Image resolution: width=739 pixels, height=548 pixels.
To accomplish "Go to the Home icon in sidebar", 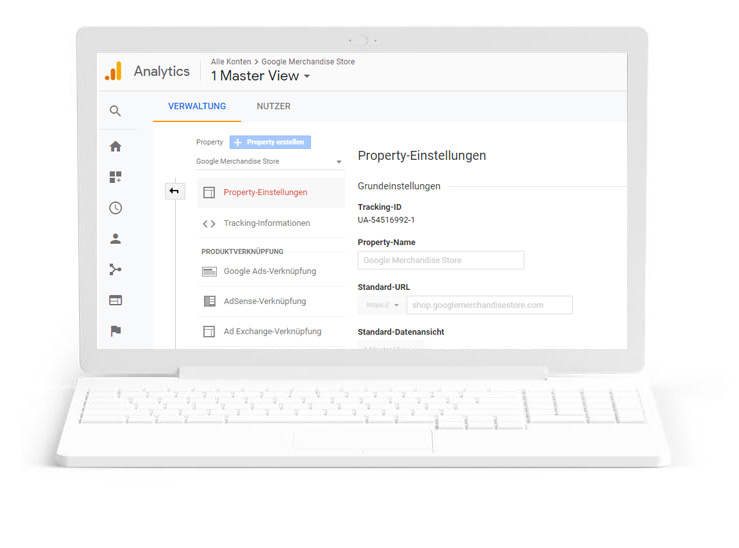I will coord(115,147).
